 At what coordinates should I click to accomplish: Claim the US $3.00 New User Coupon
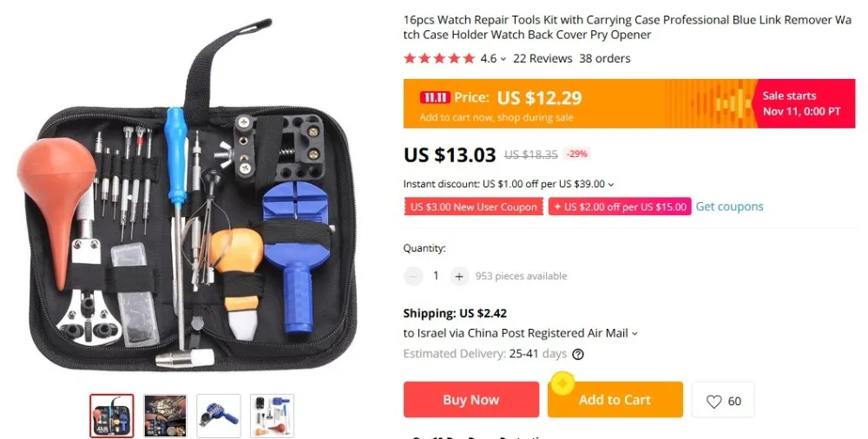pos(473,207)
